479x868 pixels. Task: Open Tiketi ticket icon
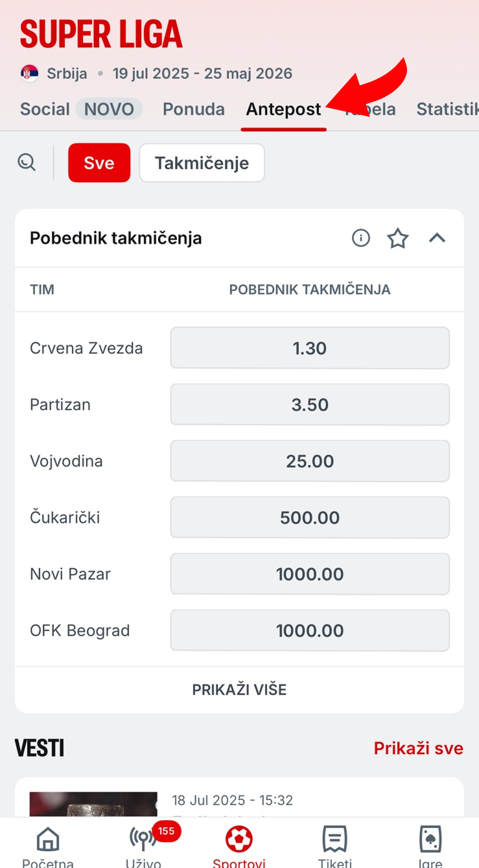[335, 839]
